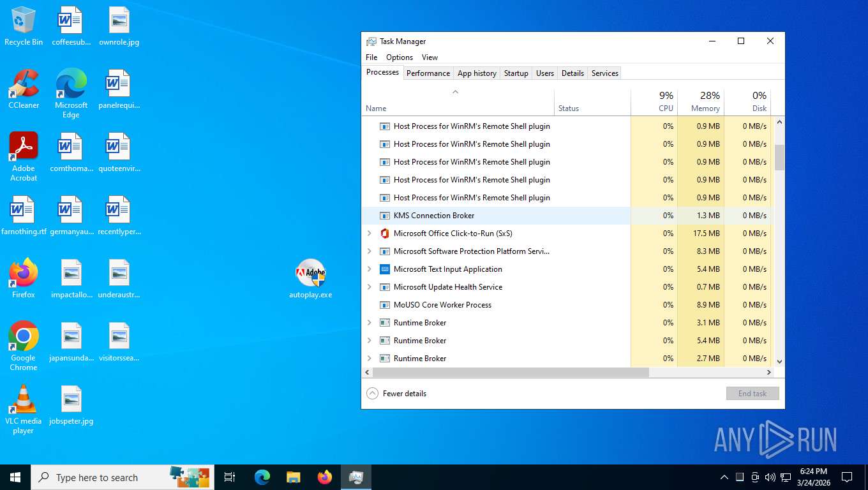
Task: Select the comthoma Word document icon
Action: [x=71, y=152]
